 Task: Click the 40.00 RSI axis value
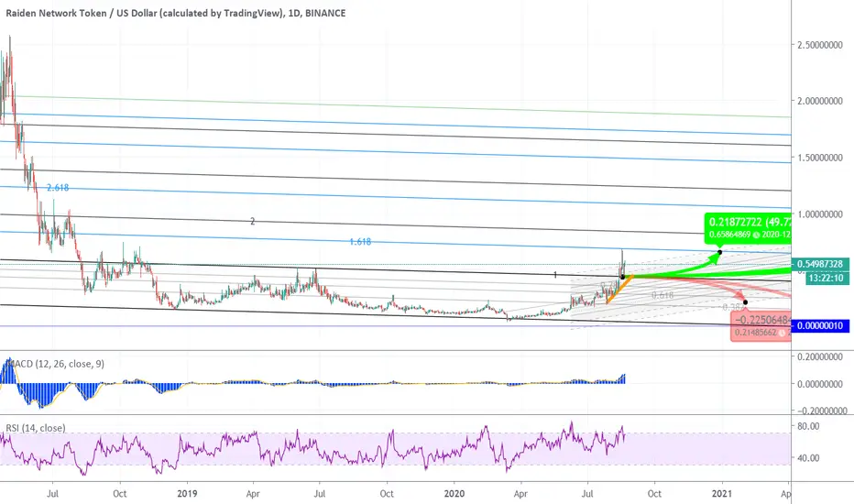click(808, 457)
